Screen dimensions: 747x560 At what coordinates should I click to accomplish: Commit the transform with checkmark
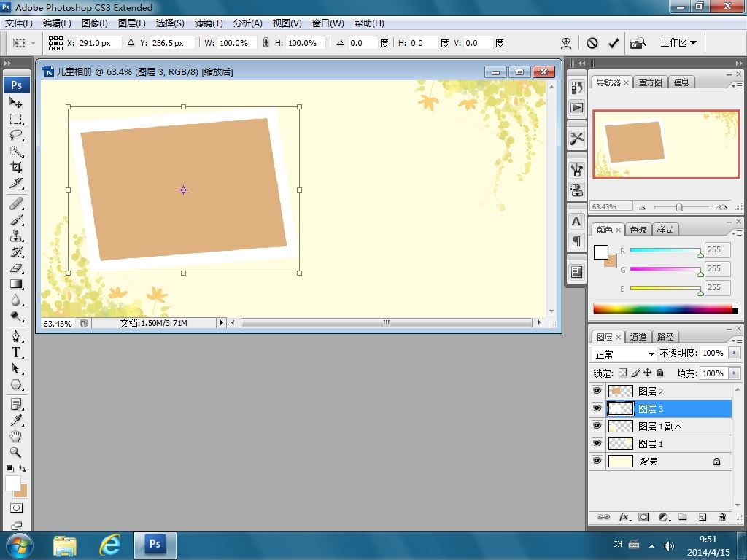tap(614, 43)
